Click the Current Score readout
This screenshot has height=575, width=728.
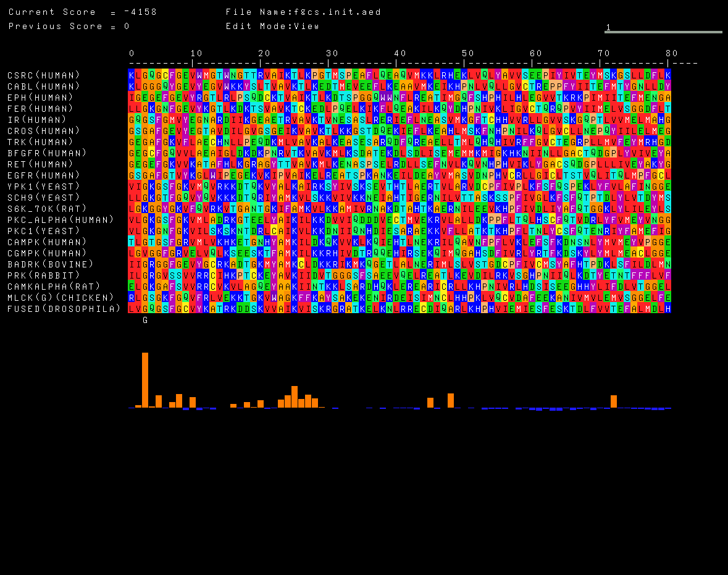[x=83, y=12]
